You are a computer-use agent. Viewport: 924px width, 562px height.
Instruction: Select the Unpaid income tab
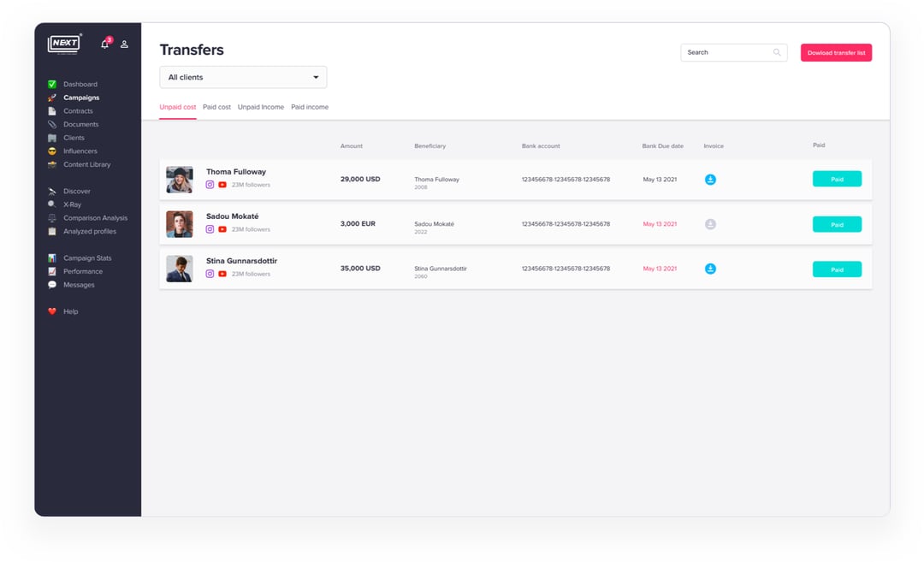[261, 107]
